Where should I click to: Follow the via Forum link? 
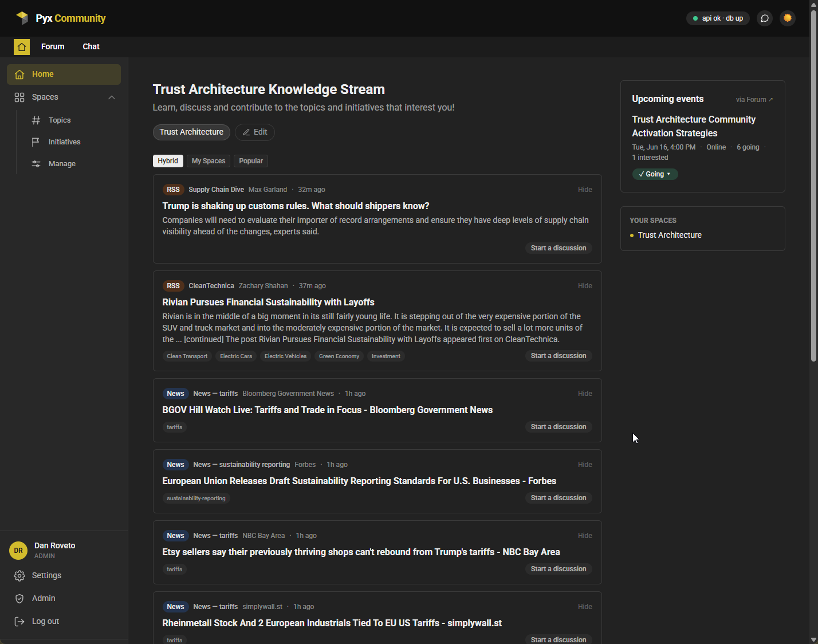754,100
